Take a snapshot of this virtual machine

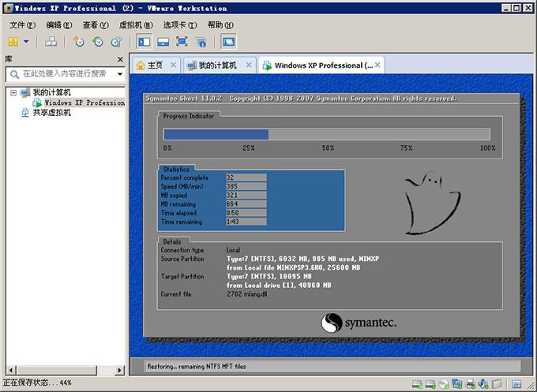pos(78,42)
